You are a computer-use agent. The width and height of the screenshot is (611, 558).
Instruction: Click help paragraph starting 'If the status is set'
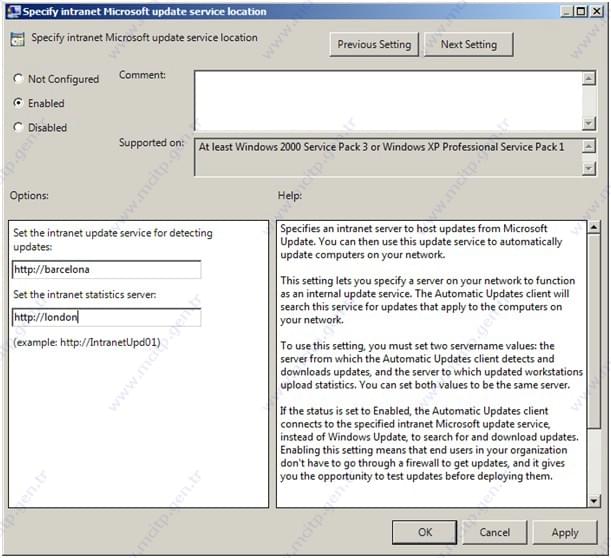(429, 443)
